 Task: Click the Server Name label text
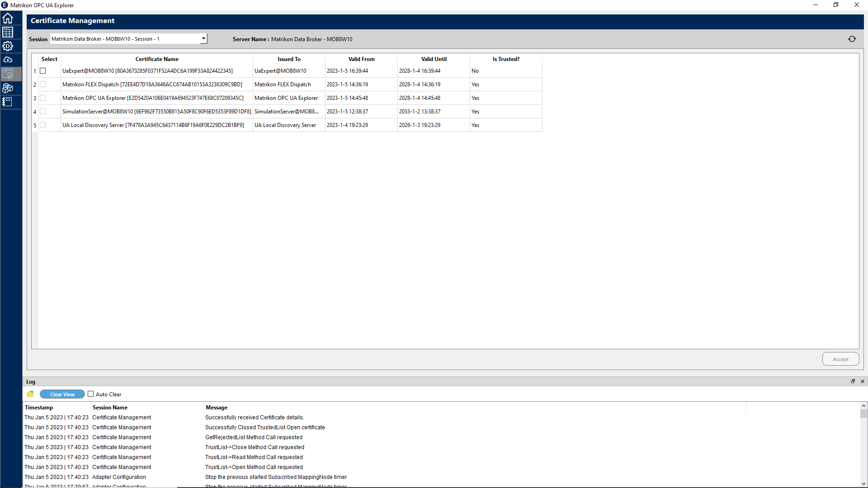[x=250, y=39]
